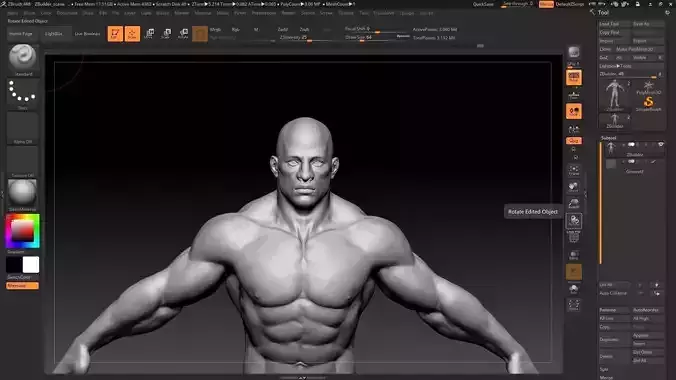Select the Rotate transform icon in top toolbar
676x380 pixels.
tap(183, 34)
